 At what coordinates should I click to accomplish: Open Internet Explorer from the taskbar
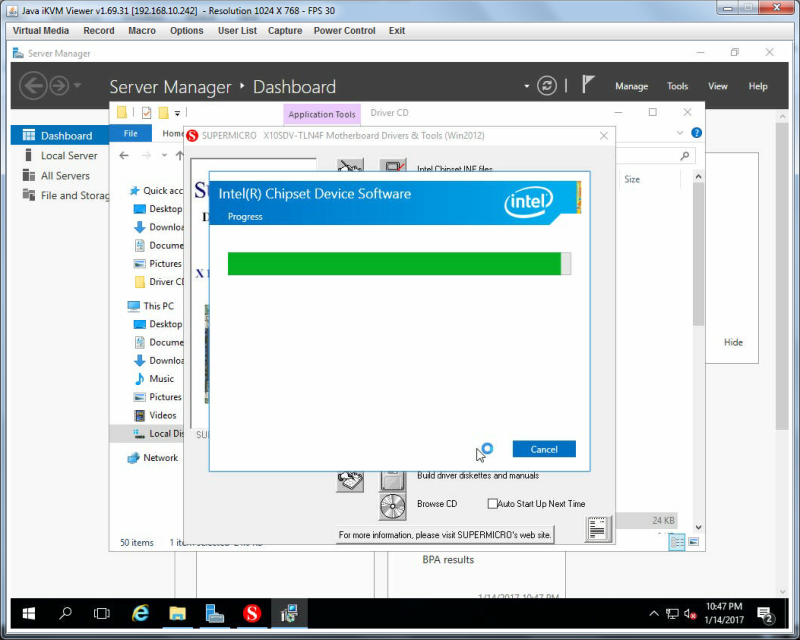[x=140, y=613]
